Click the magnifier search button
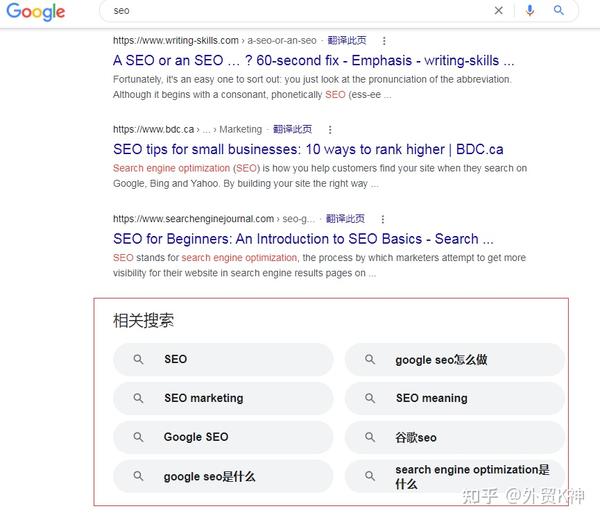 tap(558, 11)
